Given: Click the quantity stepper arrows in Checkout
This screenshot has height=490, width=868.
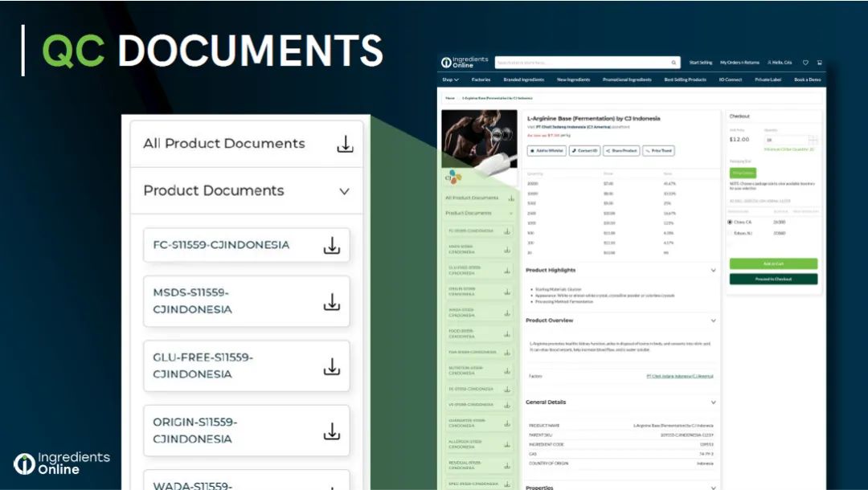Looking at the screenshot, I should tap(813, 140).
